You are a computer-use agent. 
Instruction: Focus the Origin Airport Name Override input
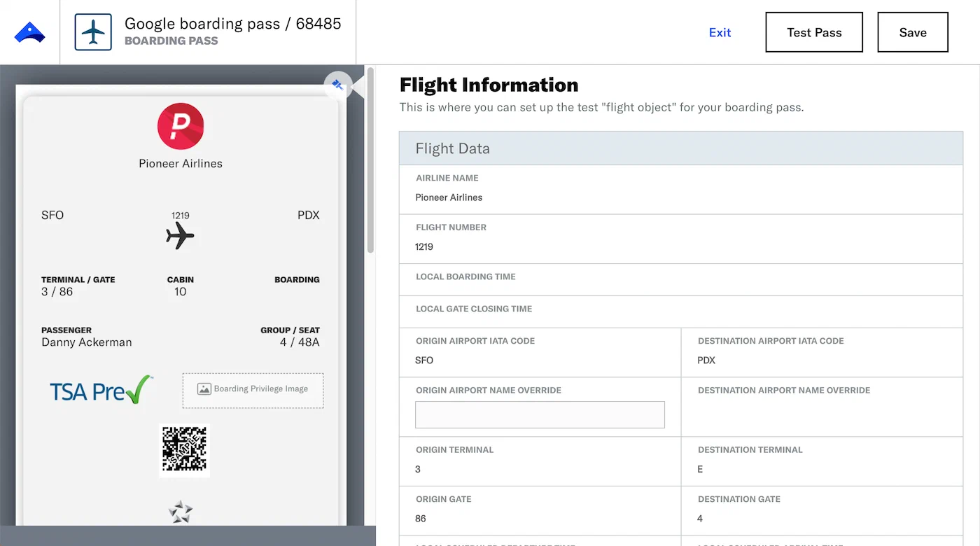click(x=540, y=414)
